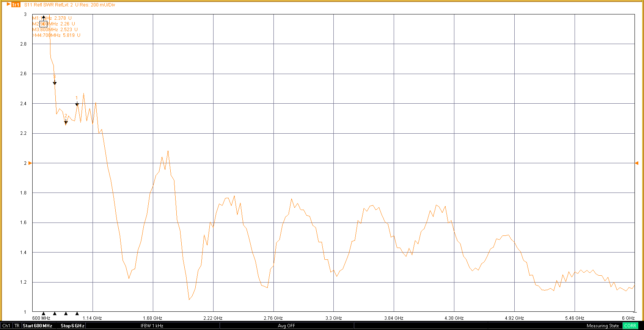Viewport: 644px width, 330px height.
Task: Click the IFBW 1 kHz setting
Action: pos(152,326)
